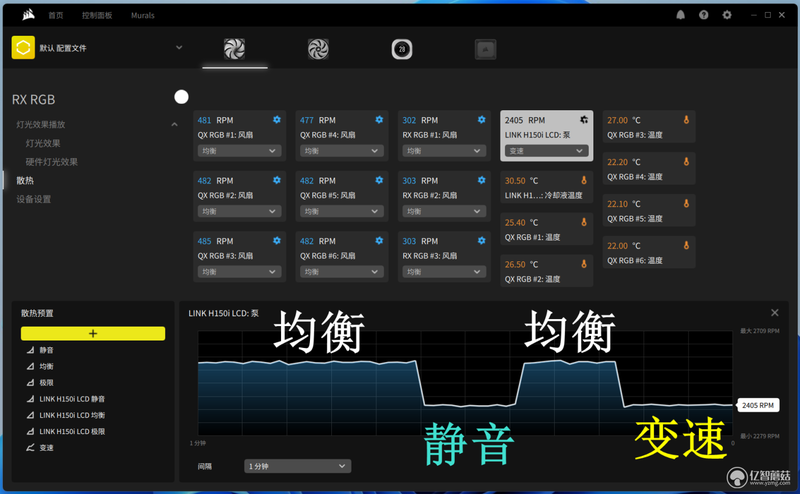This screenshot has height=494, width=800.
Task: Open the iCUE settings gear icon
Action: point(727,15)
